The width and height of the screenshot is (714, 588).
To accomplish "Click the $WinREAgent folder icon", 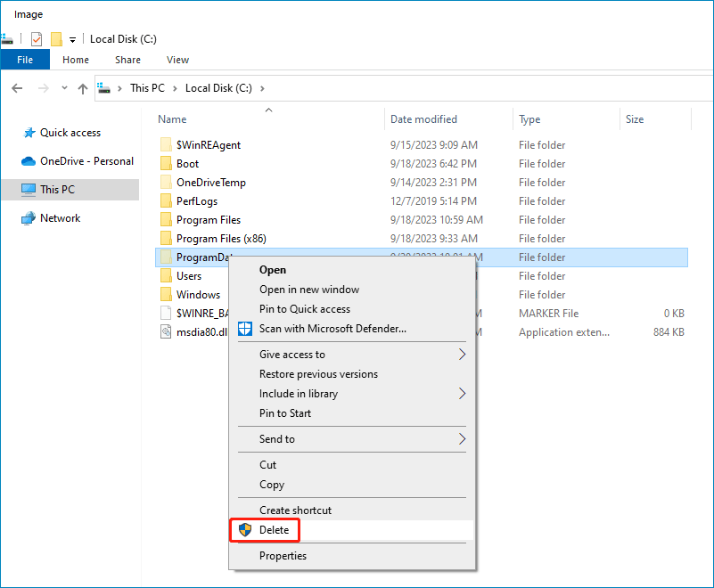I will [166, 144].
